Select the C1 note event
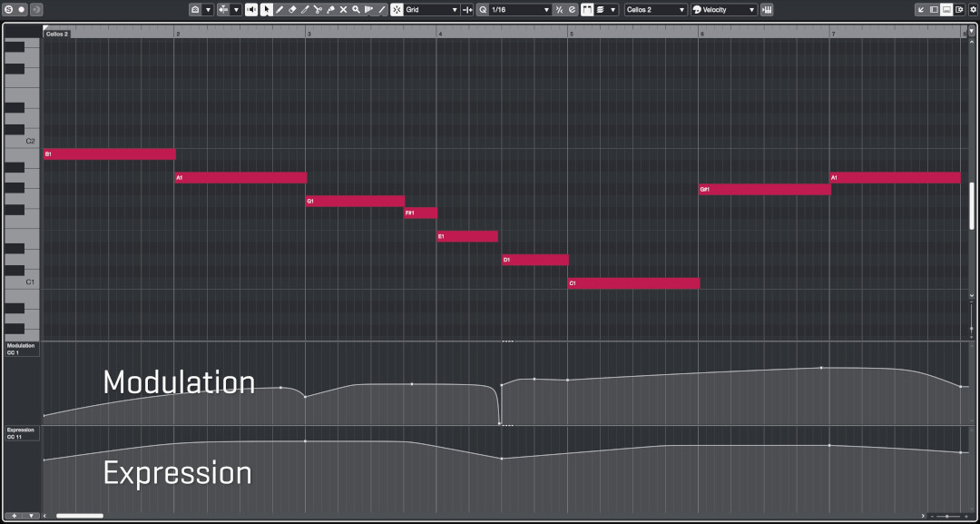 pyautogui.click(x=633, y=283)
